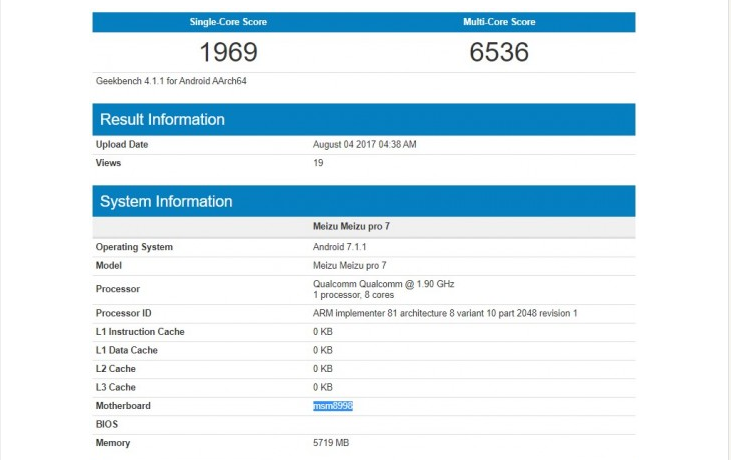Click the Multi-Core Score header

pos(499,22)
